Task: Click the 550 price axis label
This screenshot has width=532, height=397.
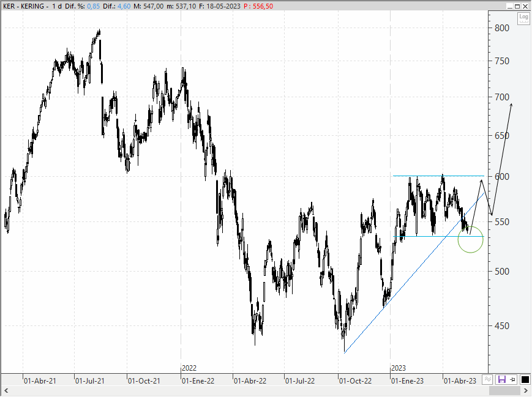Action: click(x=502, y=222)
